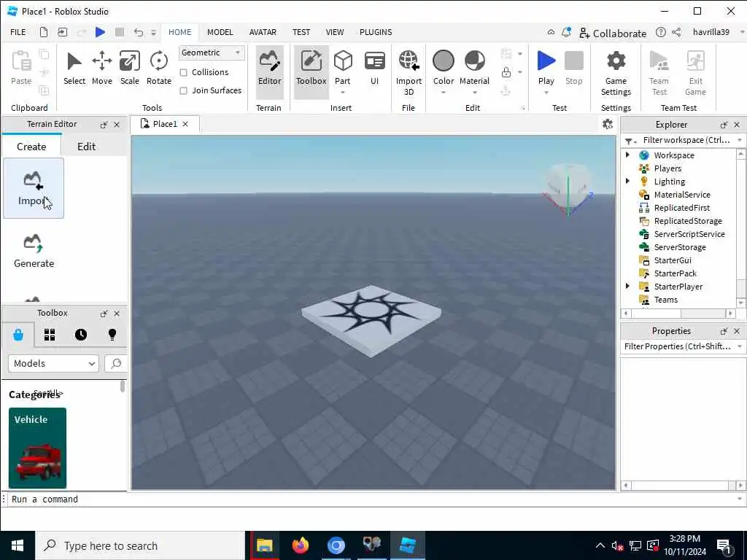The width and height of the screenshot is (747, 560).
Task: Open Toolbox Marketplace tab
Action: pyautogui.click(x=18, y=335)
